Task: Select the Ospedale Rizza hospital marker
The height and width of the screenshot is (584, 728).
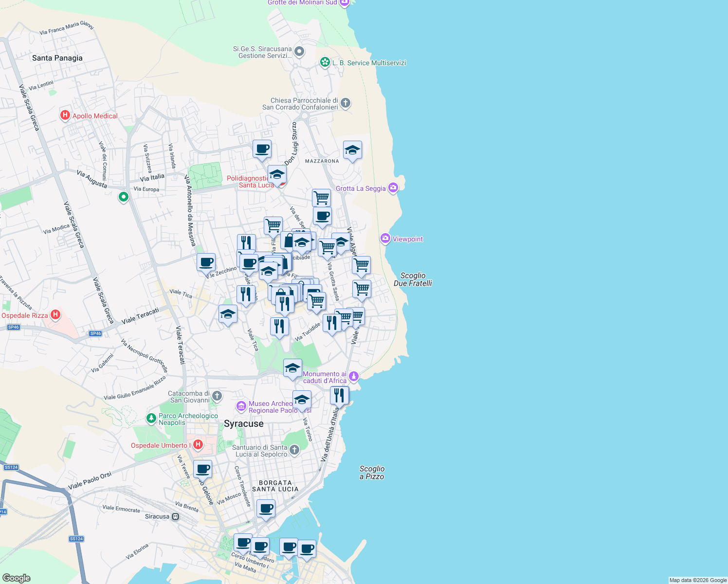Action: [x=55, y=314]
